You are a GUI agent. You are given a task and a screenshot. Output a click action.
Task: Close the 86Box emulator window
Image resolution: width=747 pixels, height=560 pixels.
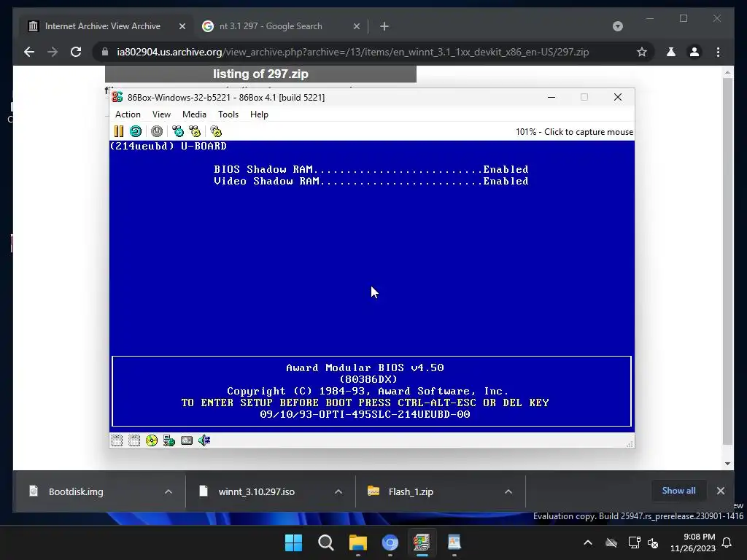click(x=618, y=97)
